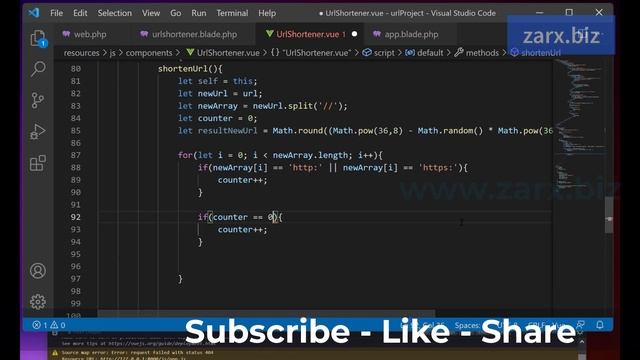This screenshot has width=640, height=360.
Task: Click 'default' breadcrumb segment
Action: [x=424, y=53]
